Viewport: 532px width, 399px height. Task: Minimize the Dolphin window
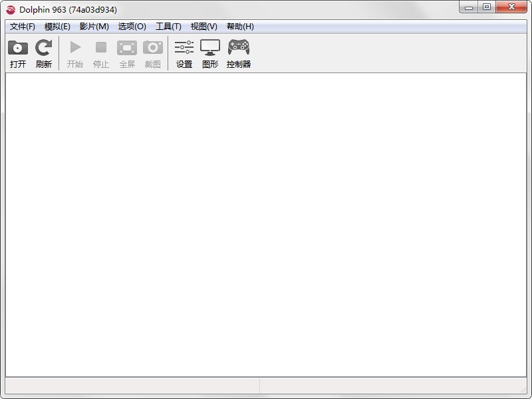[x=469, y=7]
